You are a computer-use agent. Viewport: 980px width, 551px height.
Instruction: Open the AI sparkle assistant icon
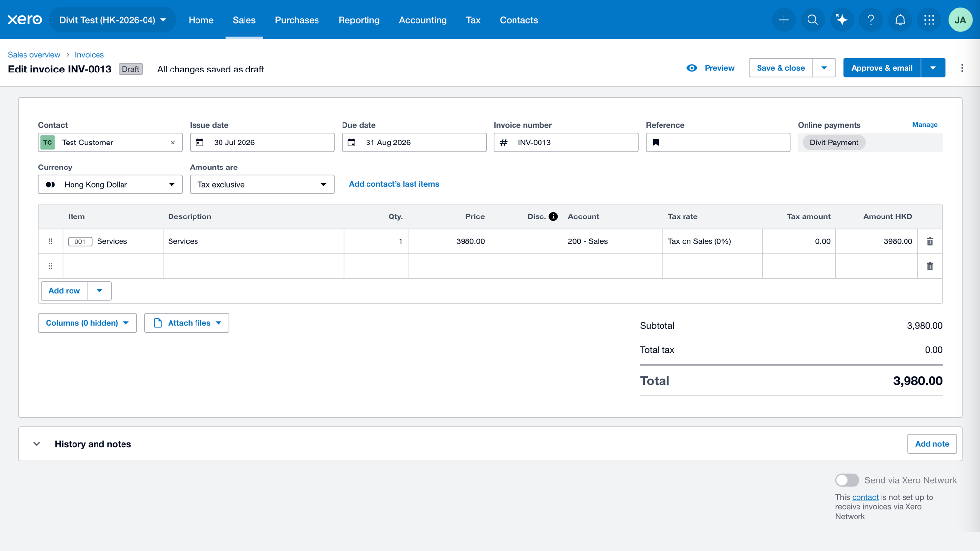point(842,20)
